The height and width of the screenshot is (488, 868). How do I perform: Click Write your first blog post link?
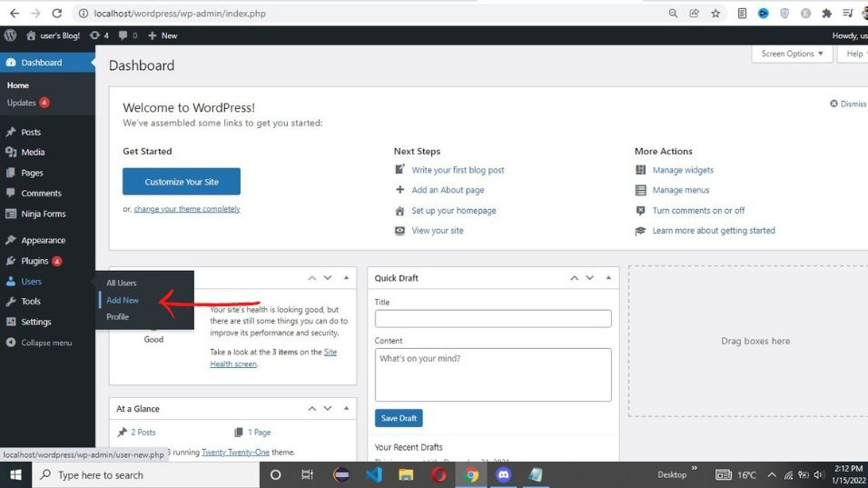coord(458,170)
